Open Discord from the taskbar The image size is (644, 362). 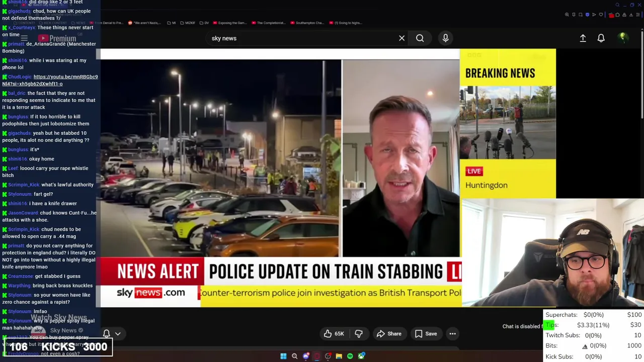[306, 356]
